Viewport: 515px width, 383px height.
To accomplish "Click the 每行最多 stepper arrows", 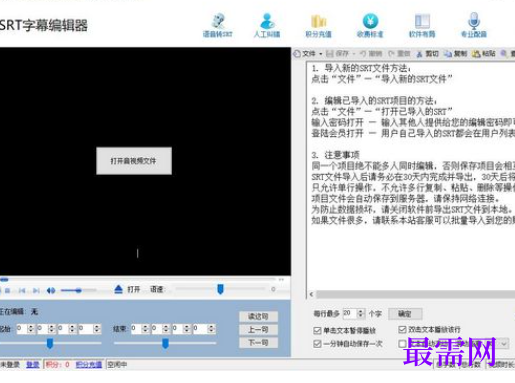I will (x=361, y=313).
